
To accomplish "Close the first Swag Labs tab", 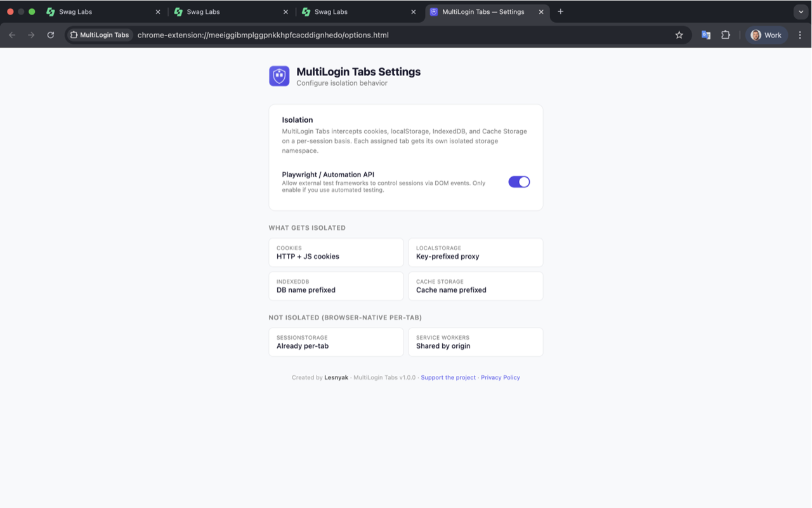I will (x=158, y=11).
